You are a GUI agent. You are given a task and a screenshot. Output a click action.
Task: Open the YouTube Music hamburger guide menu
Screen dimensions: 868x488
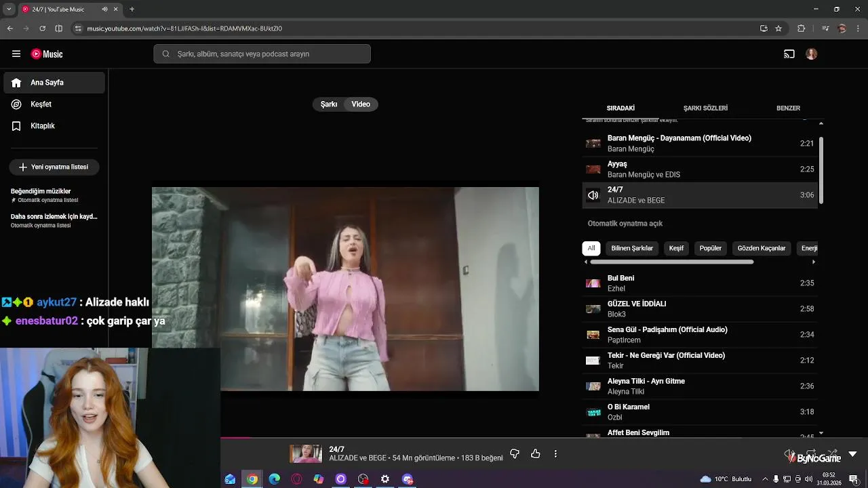tap(16, 54)
